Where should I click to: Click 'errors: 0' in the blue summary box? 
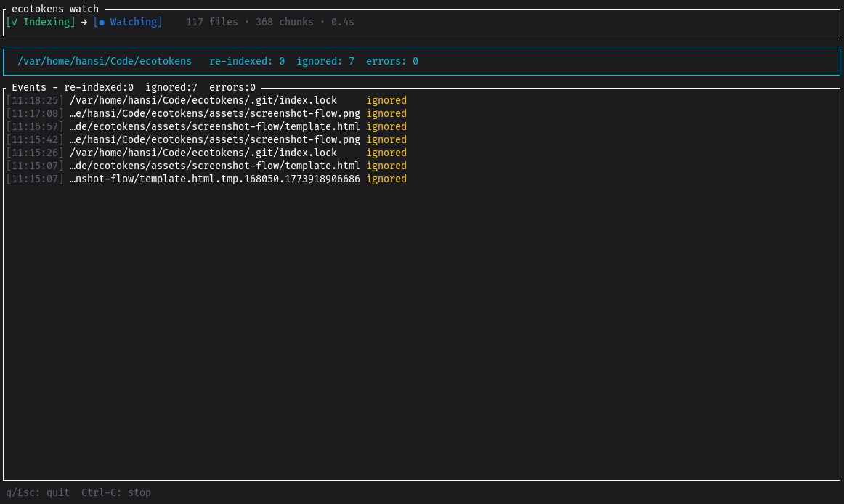392,62
